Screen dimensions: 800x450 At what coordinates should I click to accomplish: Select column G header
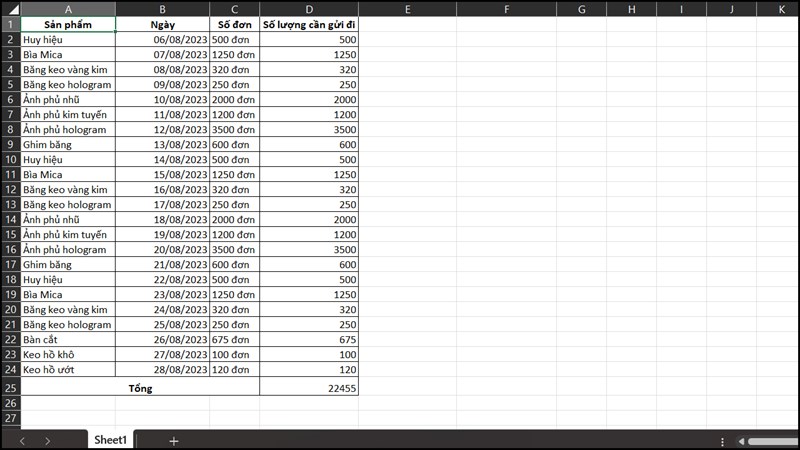tap(581, 9)
